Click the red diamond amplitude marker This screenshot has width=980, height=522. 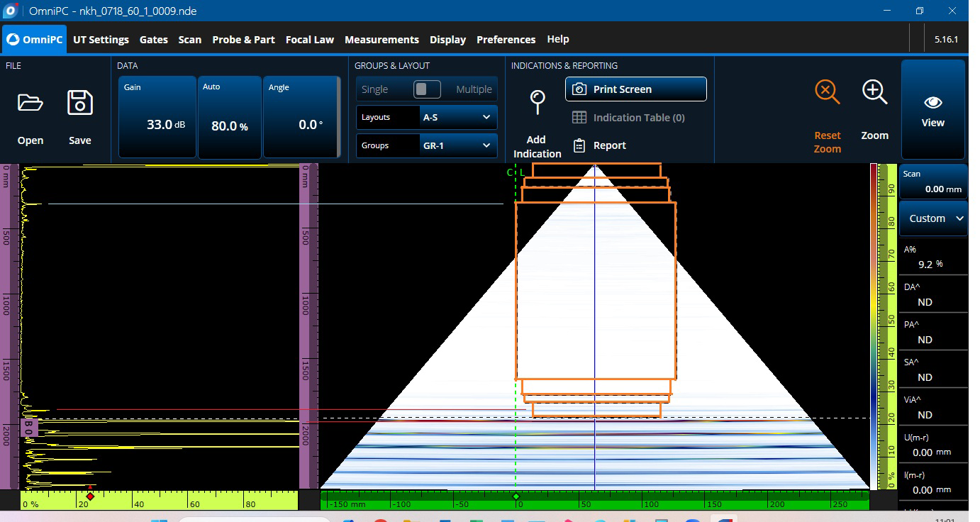(90, 496)
